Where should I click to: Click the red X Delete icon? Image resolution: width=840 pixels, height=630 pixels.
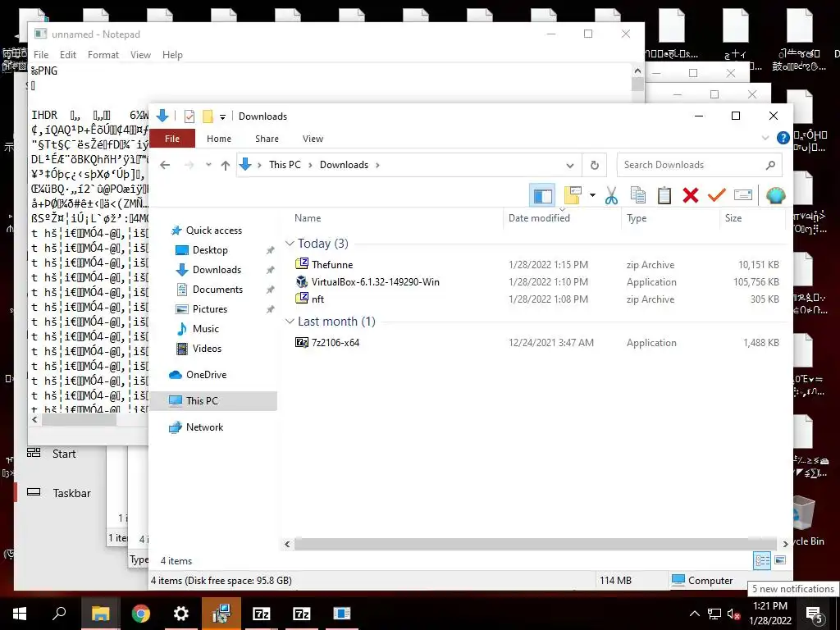(x=691, y=195)
